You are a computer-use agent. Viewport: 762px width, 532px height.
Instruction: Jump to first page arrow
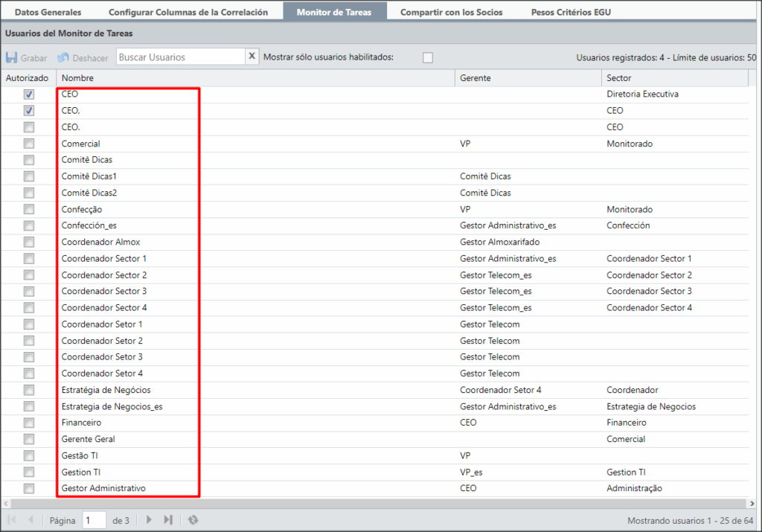[x=12, y=520]
